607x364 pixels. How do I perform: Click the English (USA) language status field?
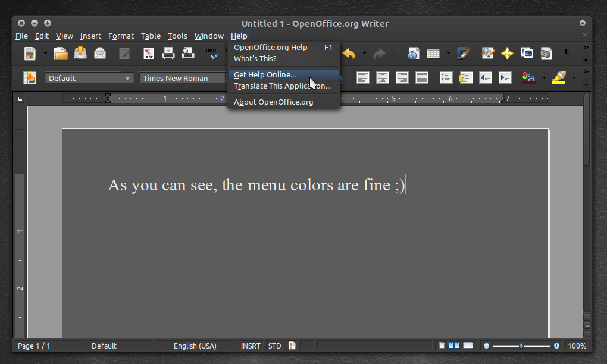(195, 346)
